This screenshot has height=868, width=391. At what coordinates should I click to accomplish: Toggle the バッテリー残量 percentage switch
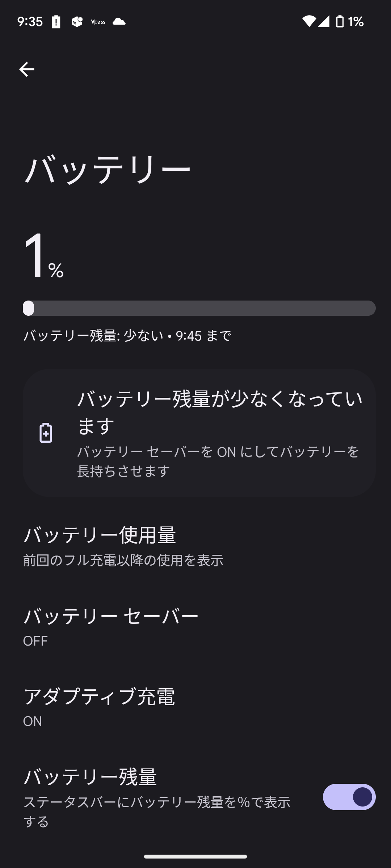pyautogui.click(x=349, y=797)
